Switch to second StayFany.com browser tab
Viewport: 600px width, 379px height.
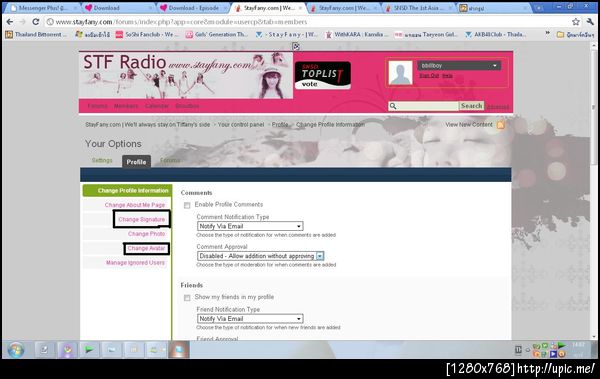[342, 8]
